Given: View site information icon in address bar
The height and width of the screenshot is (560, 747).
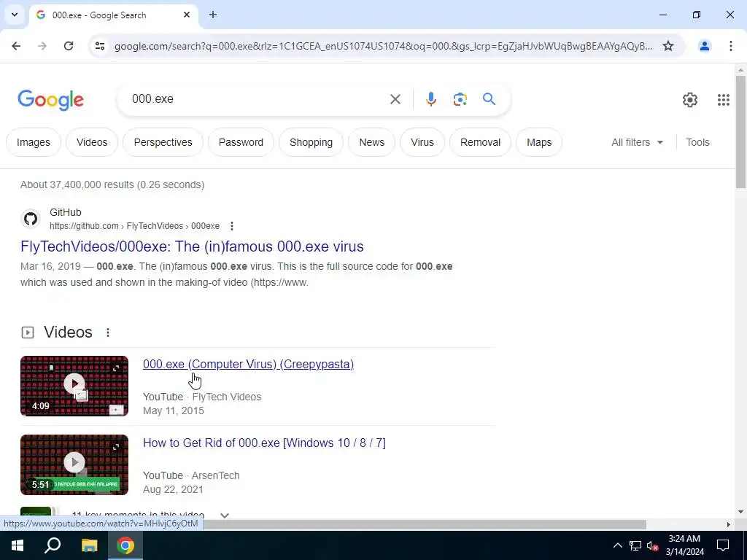Looking at the screenshot, I should (99, 46).
